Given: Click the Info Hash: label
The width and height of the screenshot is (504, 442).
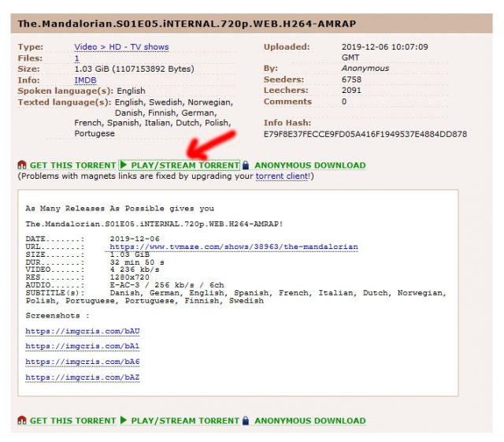Looking at the screenshot, I should pos(287,123).
